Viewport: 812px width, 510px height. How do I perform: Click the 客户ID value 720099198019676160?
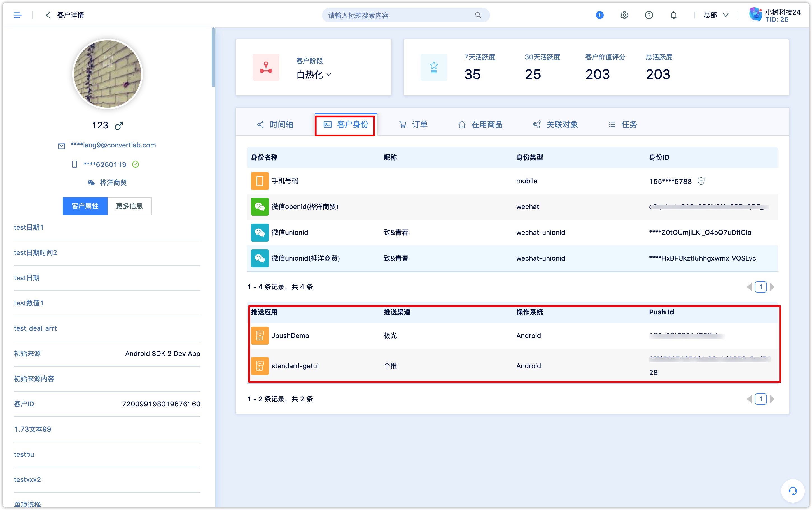161,404
